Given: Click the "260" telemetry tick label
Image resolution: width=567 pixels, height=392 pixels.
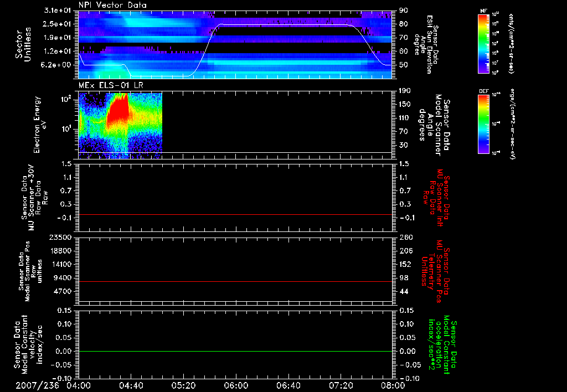Looking at the screenshot, I should [x=405, y=238].
